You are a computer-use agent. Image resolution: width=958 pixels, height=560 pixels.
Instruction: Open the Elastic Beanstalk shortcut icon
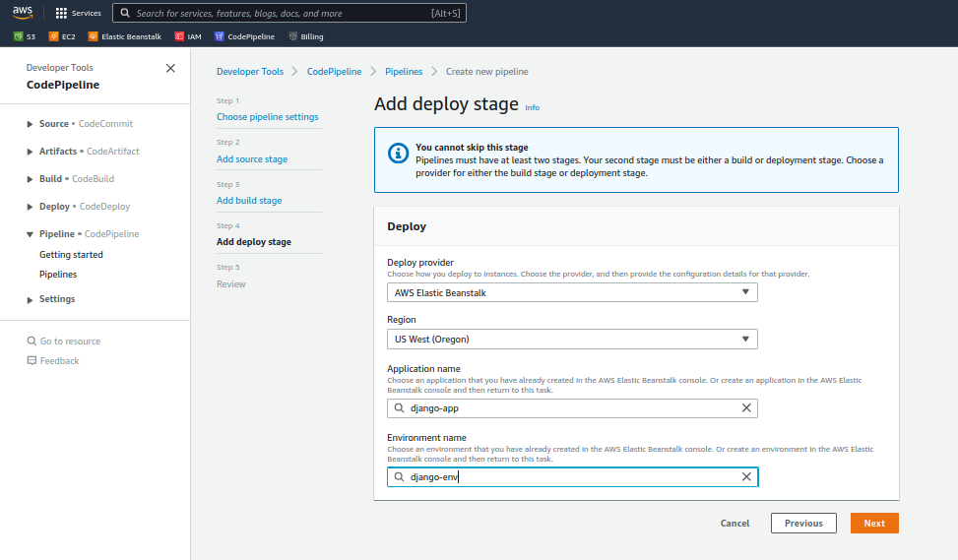93,36
